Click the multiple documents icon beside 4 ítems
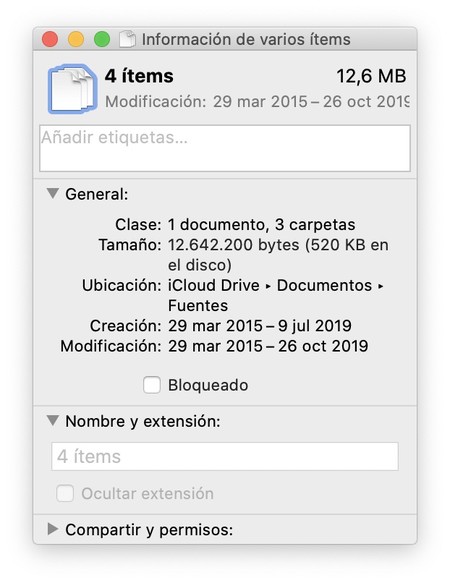This screenshot has width=450, height=583. (73, 89)
